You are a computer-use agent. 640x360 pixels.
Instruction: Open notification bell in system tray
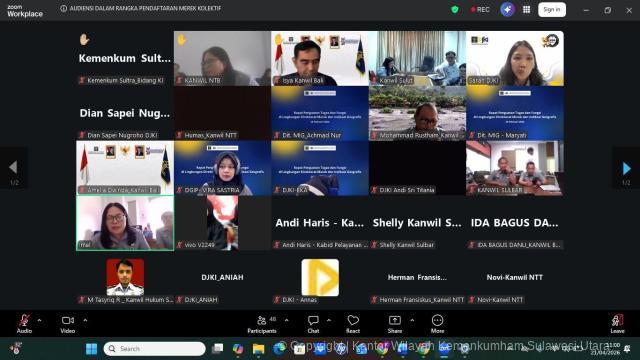coord(627,349)
